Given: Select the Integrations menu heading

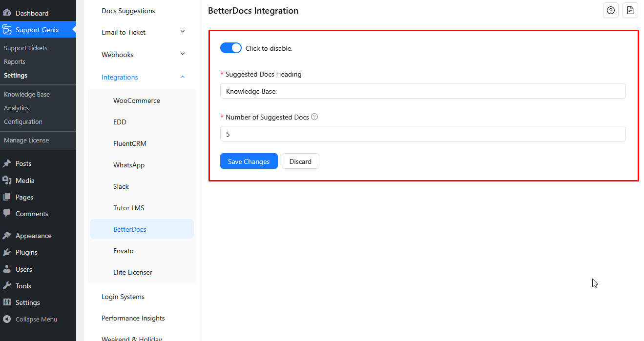Looking at the screenshot, I should pos(120,77).
